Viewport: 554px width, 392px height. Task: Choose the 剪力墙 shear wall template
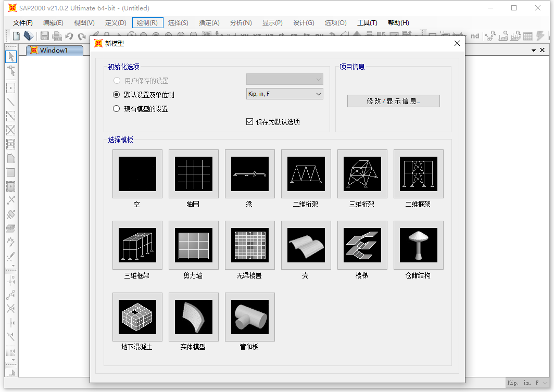(194, 245)
